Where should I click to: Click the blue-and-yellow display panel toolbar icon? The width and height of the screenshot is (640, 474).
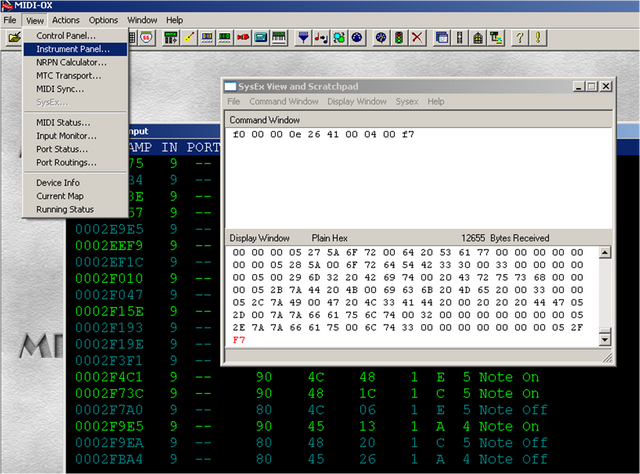click(x=207, y=38)
